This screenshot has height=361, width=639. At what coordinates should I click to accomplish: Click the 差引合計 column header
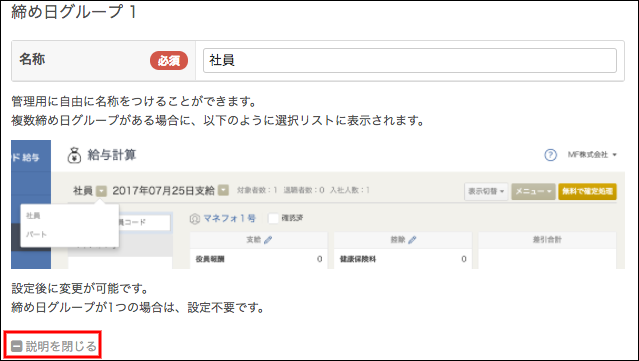click(547, 240)
